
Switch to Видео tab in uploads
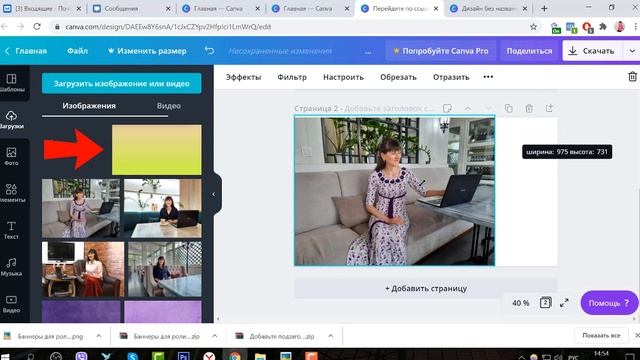tap(169, 106)
